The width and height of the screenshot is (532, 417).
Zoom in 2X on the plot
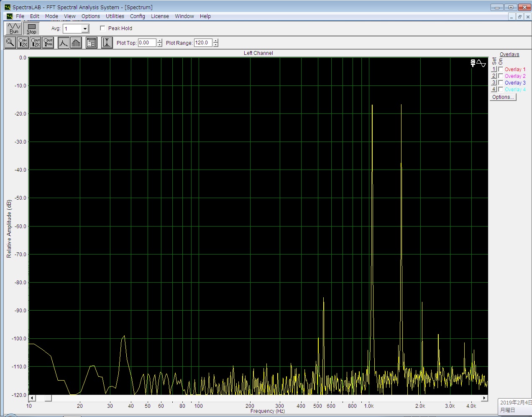point(23,43)
